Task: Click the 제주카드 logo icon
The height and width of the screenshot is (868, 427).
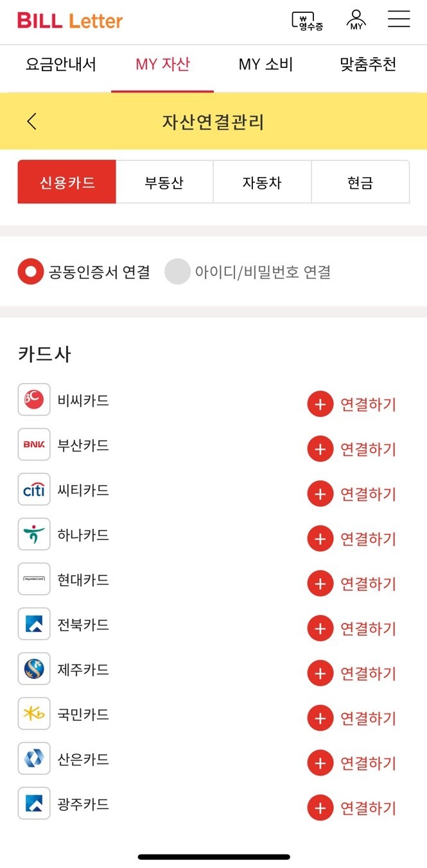Action: click(33, 669)
